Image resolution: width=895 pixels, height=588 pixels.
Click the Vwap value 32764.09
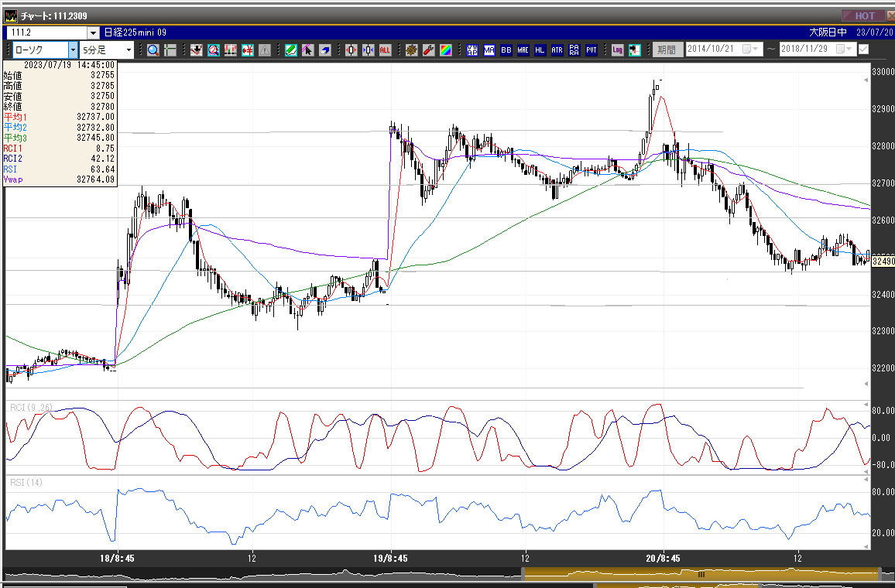pyautogui.click(x=95, y=179)
